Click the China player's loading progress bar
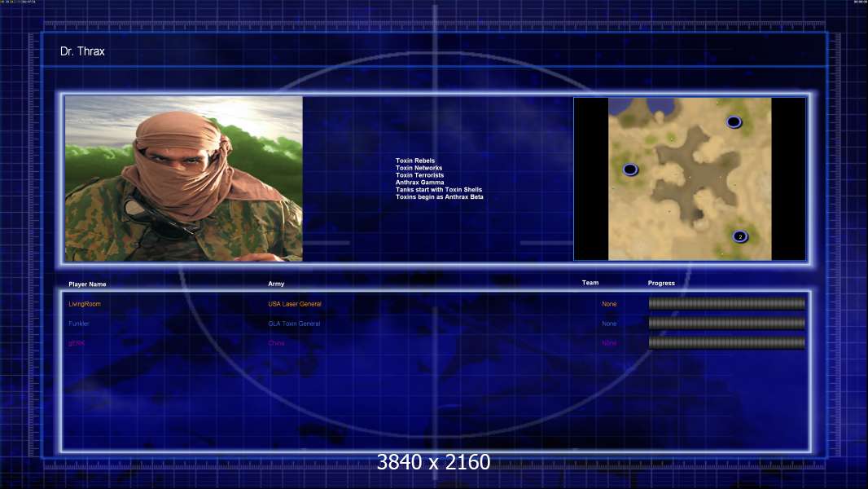This screenshot has height=489, width=868. [727, 343]
